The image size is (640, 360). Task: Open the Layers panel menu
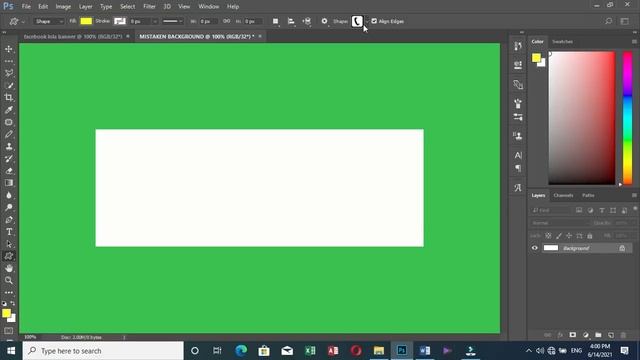pos(634,195)
